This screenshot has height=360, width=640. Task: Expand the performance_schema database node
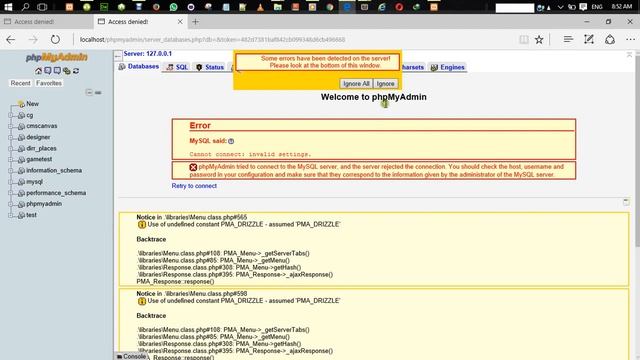[11, 193]
